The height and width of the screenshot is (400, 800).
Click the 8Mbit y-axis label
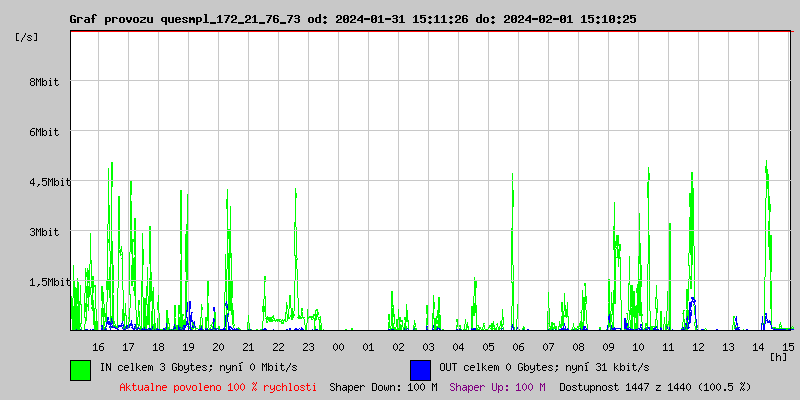(x=44, y=82)
